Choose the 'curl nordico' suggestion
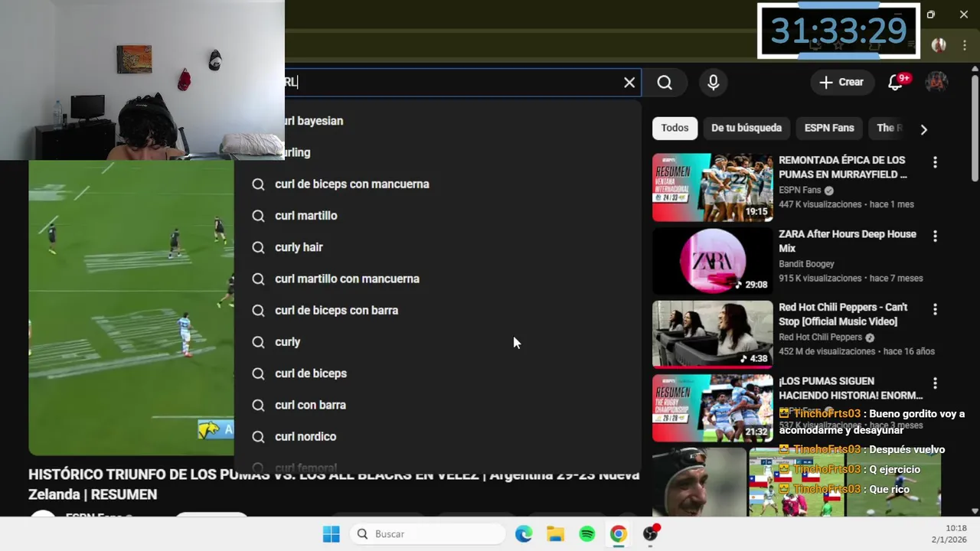This screenshot has height=551, width=980. (436, 436)
